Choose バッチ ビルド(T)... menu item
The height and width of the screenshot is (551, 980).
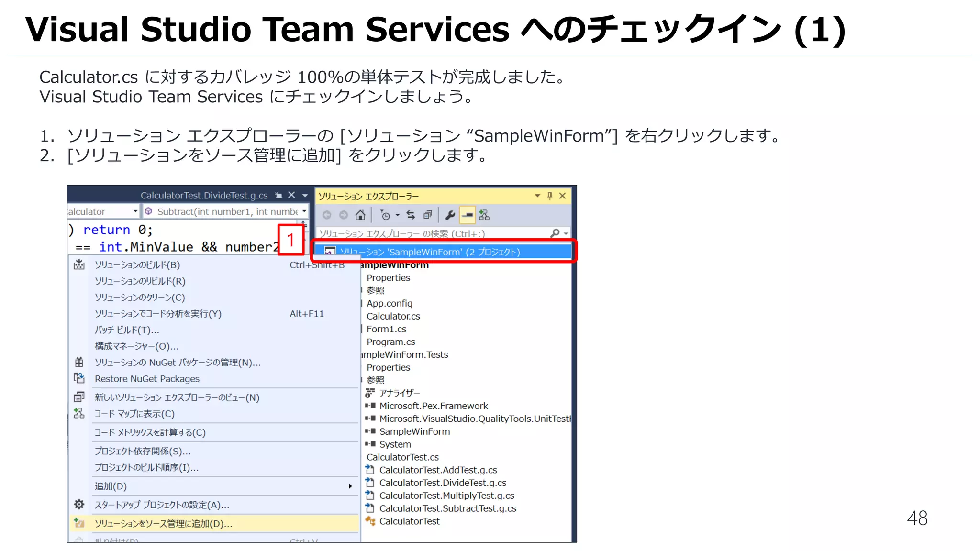(x=214, y=330)
